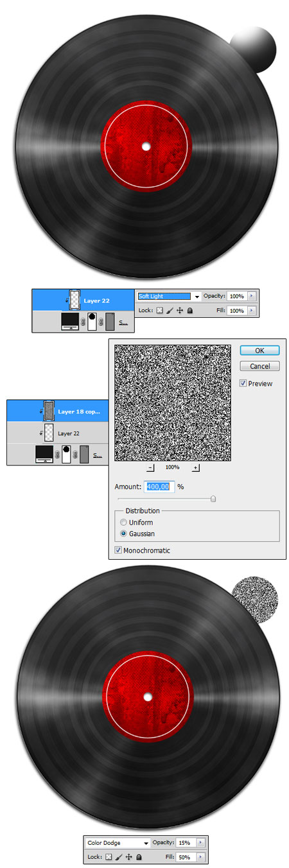
Task: Lock transparent pixels in the Color Dodge panel
Action: click(x=109, y=856)
